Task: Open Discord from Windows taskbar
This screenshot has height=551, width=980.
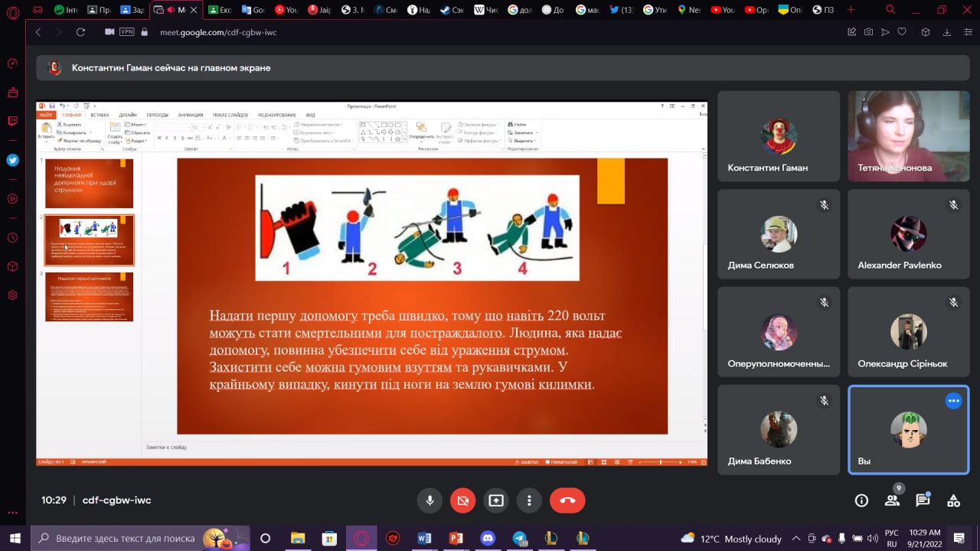Action: [488, 538]
